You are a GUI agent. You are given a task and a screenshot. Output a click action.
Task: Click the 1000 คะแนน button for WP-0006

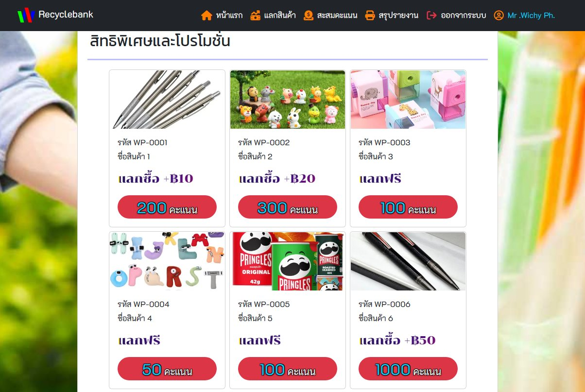click(x=408, y=369)
